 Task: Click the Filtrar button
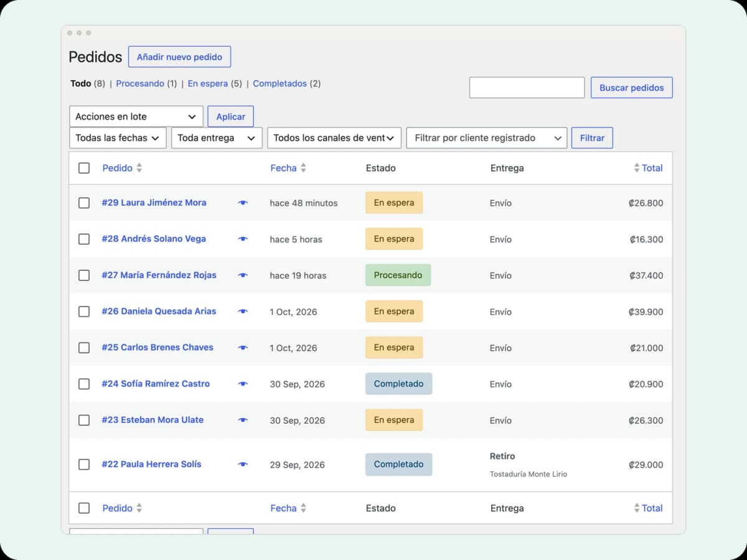pyautogui.click(x=592, y=138)
